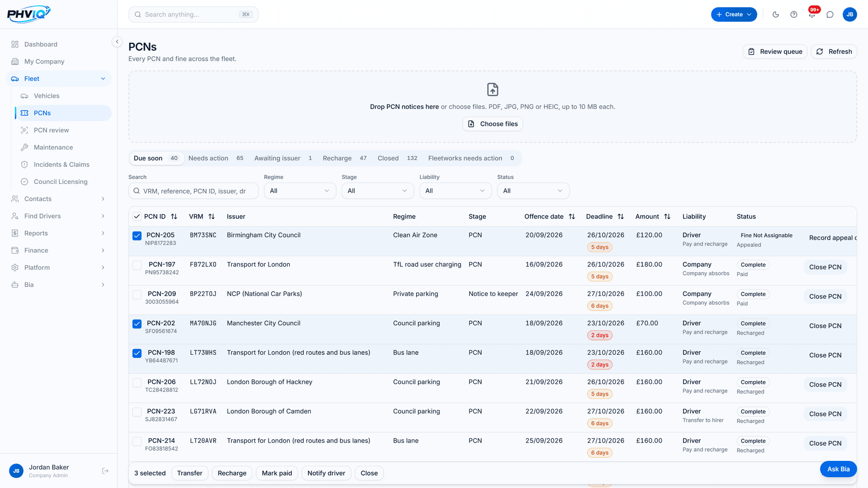This screenshot has height=488, width=868.
Task: Open the help question mark icon
Action: 794,15
